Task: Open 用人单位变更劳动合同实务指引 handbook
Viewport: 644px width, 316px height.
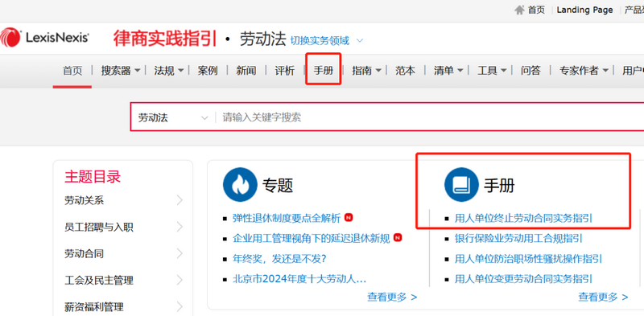Action: [523, 279]
